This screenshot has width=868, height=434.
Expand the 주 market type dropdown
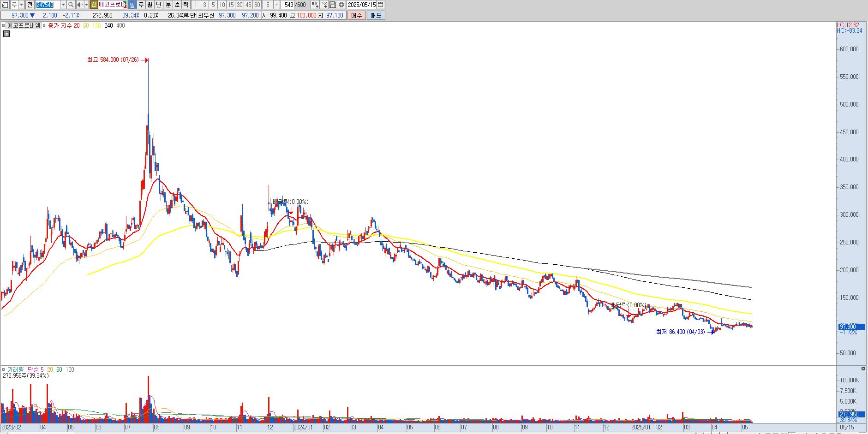(21, 5)
